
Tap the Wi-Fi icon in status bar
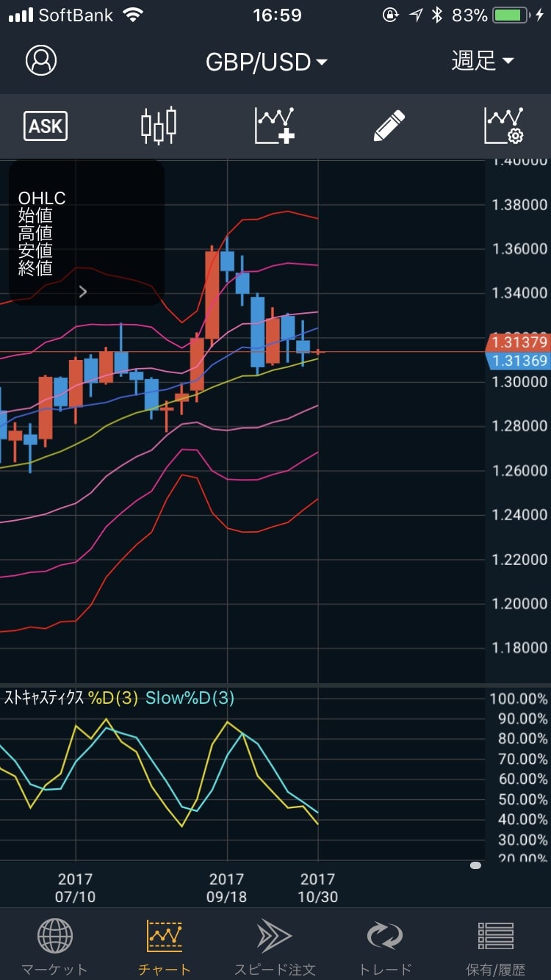133,15
